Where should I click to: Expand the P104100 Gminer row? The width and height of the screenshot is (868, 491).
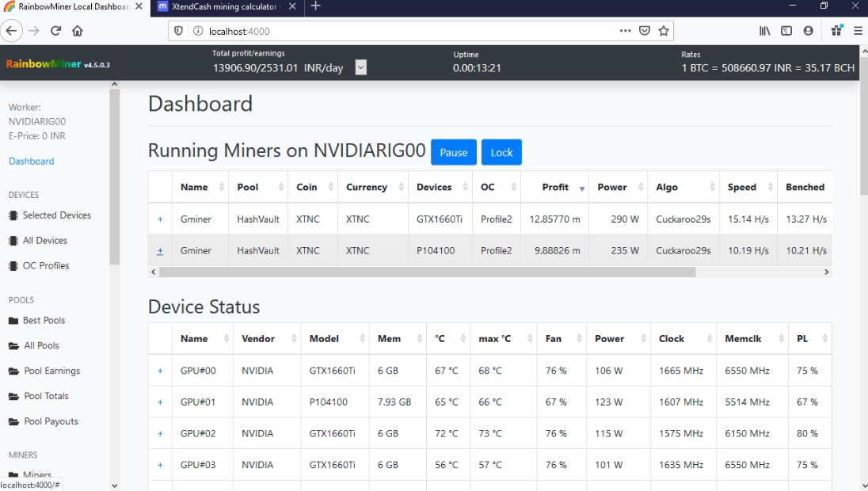pos(160,251)
